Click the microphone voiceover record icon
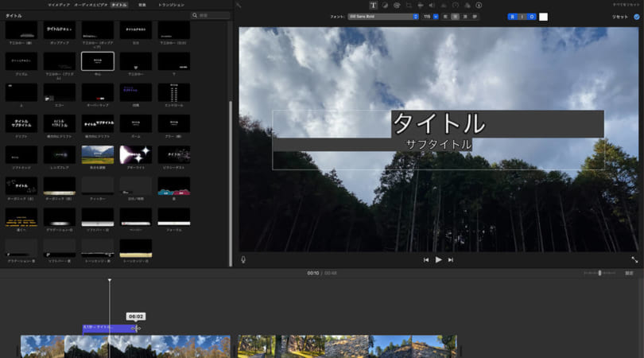This screenshot has width=644, height=358. point(243,259)
